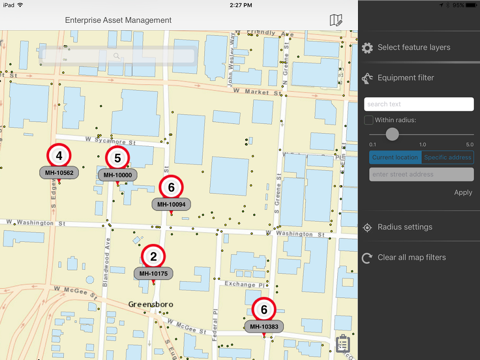The image size is (480, 360).
Task: Open Radius settings
Action: (x=405, y=227)
